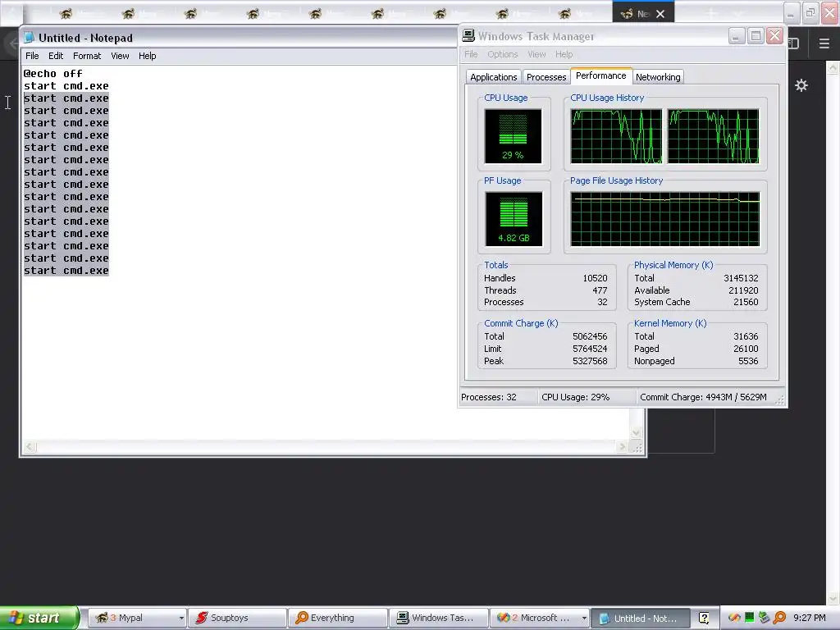Click the PF Usage 4.82 GB gauge
The height and width of the screenshot is (630, 840).
(x=514, y=218)
